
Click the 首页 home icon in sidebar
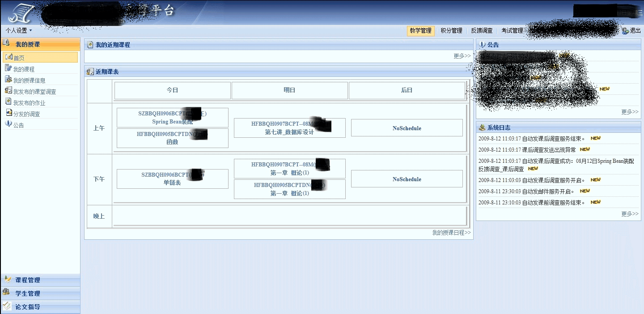8,57
